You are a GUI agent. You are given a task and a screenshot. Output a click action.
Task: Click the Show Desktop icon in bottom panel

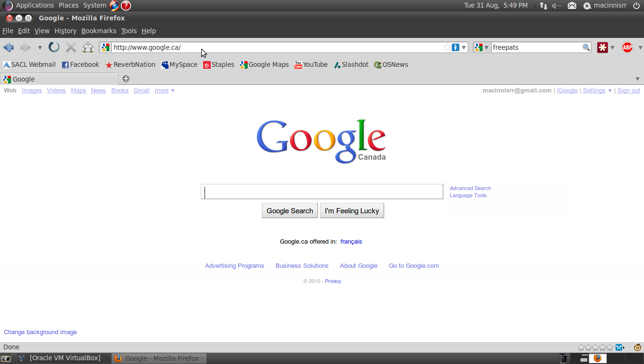pos(6,358)
